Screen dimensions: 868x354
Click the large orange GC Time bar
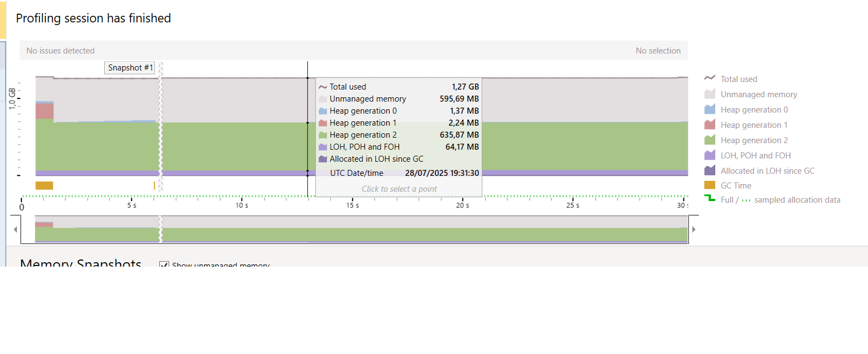[x=44, y=186]
